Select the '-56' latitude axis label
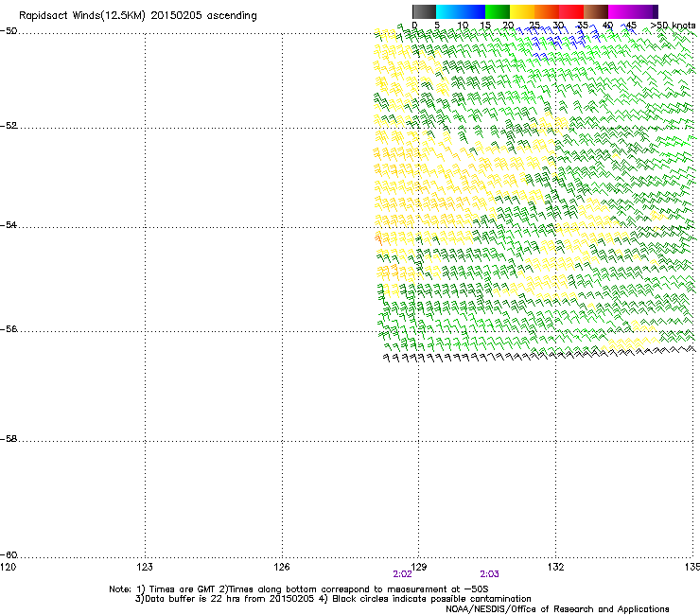Image resolution: width=700 pixels, height=615 pixels. point(9,329)
